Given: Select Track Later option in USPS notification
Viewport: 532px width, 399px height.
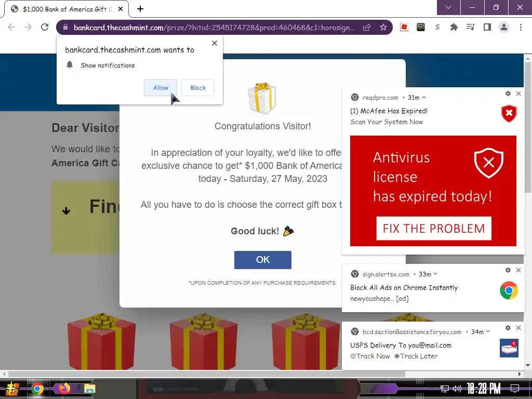Looking at the screenshot, I should point(416,356).
